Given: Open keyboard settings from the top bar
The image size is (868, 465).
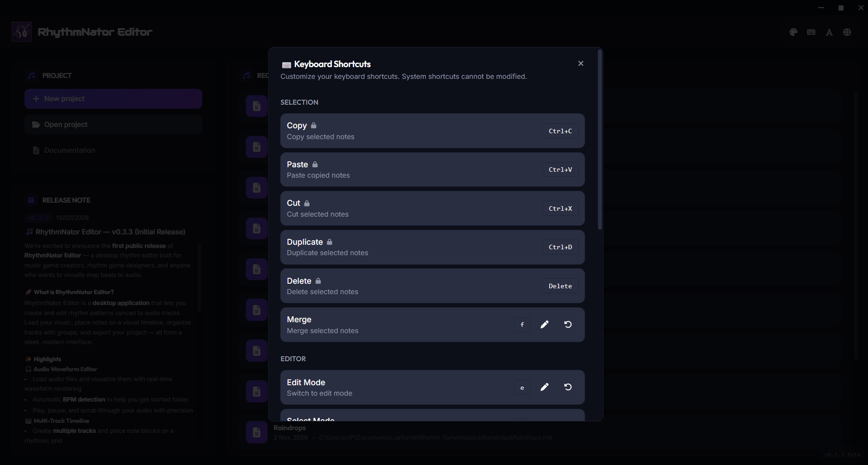Looking at the screenshot, I should tap(811, 32).
